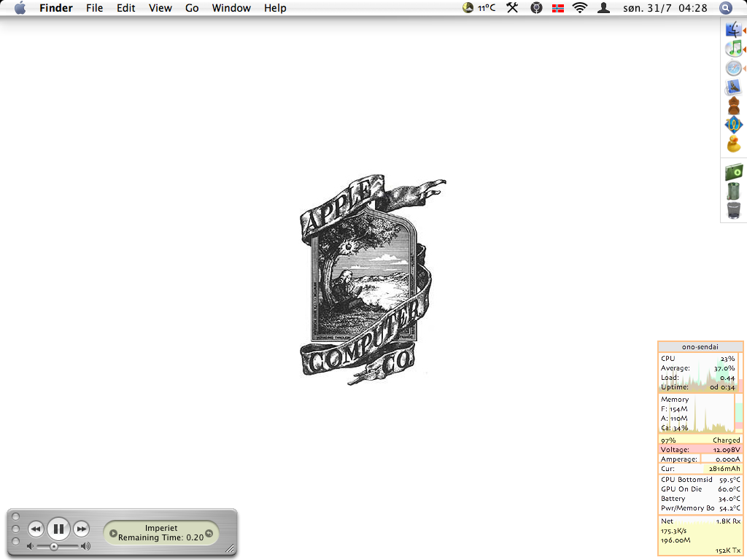Open Mail stamp icon in dock
The height and width of the screenshot is (560, 747).
pyautogui.click(x=734, y=87)
